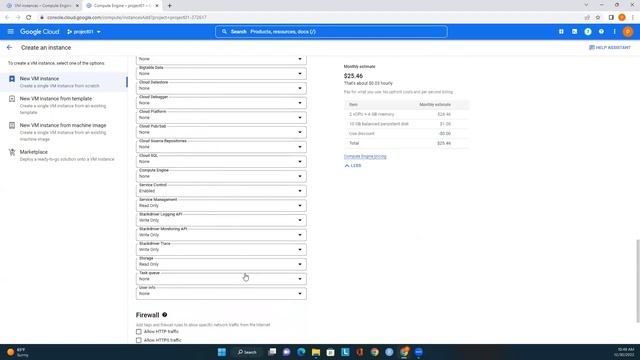Select Marketplace option
The height and width of the screenshot is (360, 640).
tap(64, 155)
